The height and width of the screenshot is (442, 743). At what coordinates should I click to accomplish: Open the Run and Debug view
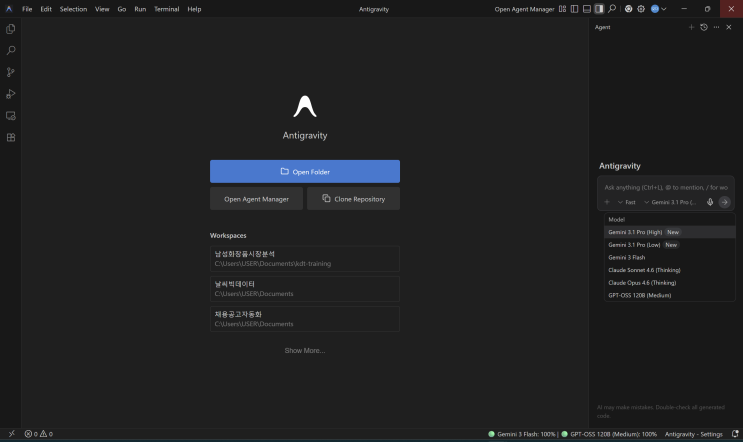[10, 94]
